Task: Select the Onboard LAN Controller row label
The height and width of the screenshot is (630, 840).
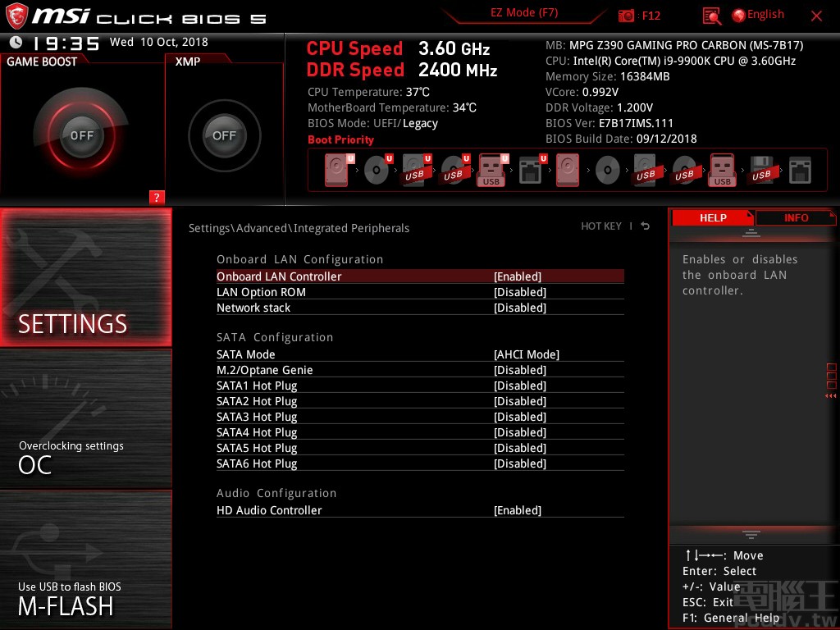Action: 279,276
